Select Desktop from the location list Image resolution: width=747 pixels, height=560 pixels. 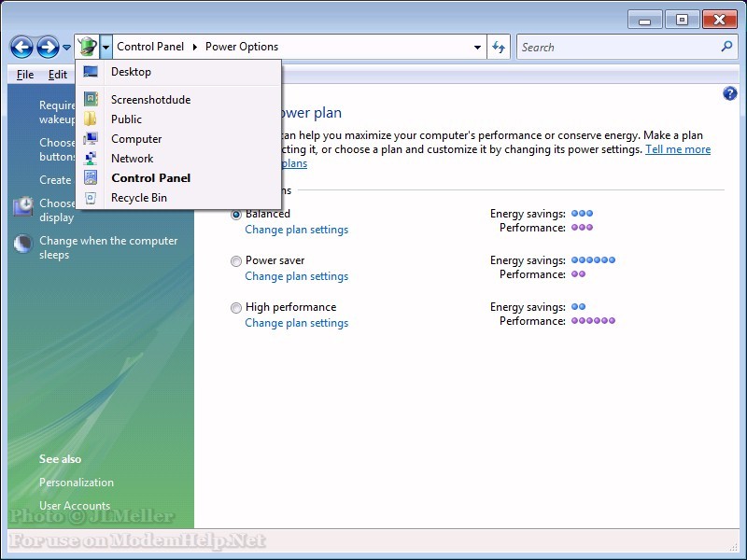[178, 72]
